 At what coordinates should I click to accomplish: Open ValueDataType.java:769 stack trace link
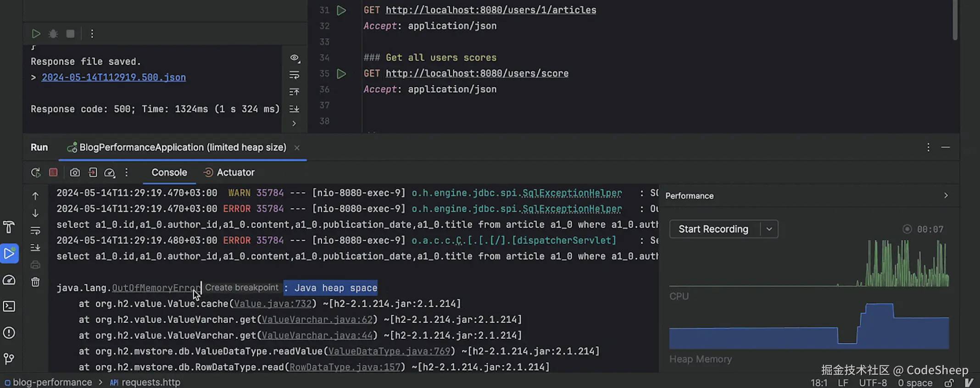pyautogui.click(x=389, y=351)
